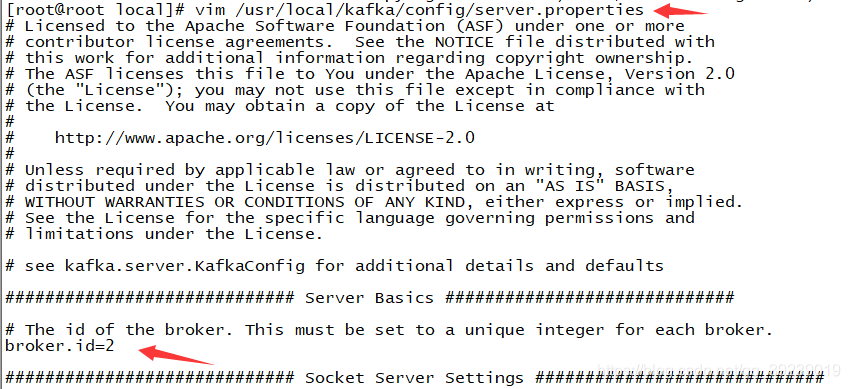Click the line starting 'Licensed to the Apache'
The height and width of the screenshot is (389, 850).
tap(344, 26)
